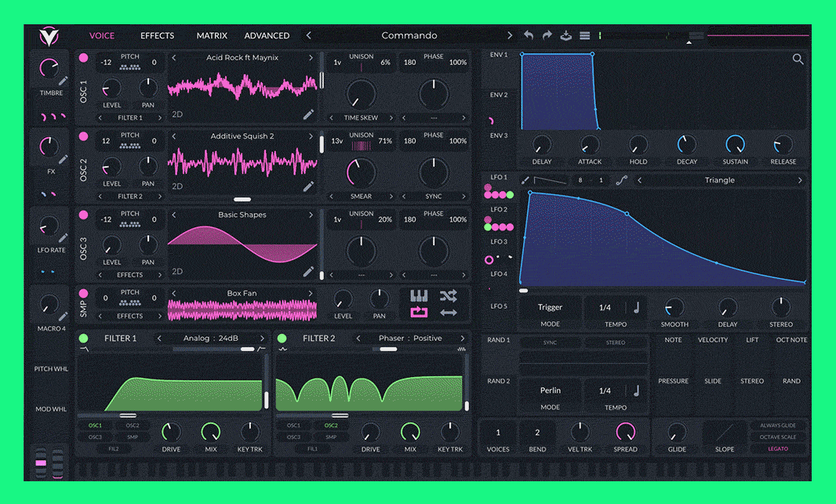The height and width of the screenshot is (504, 836).
Task: Switch to the EFFECTS tab
Action: (157, 35)
